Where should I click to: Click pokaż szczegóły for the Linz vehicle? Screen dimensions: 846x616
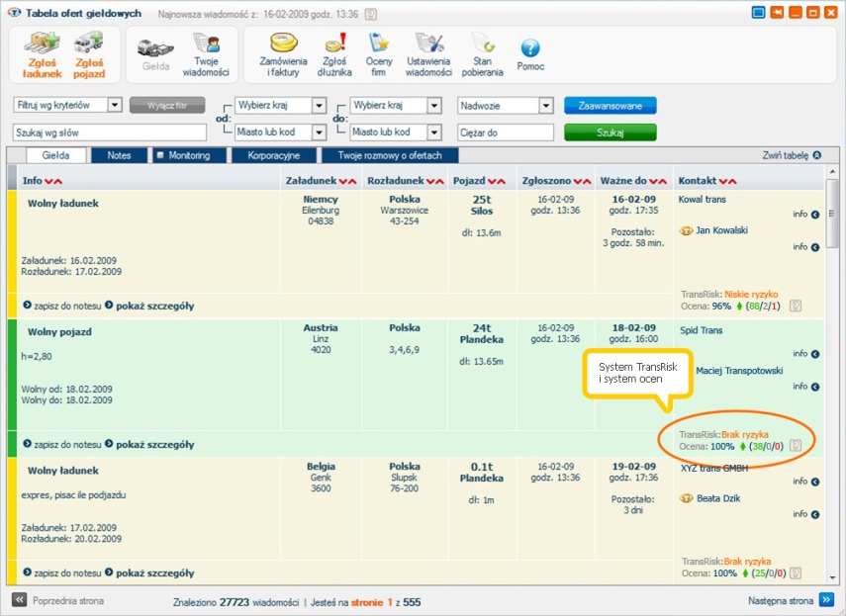(149, 444)
